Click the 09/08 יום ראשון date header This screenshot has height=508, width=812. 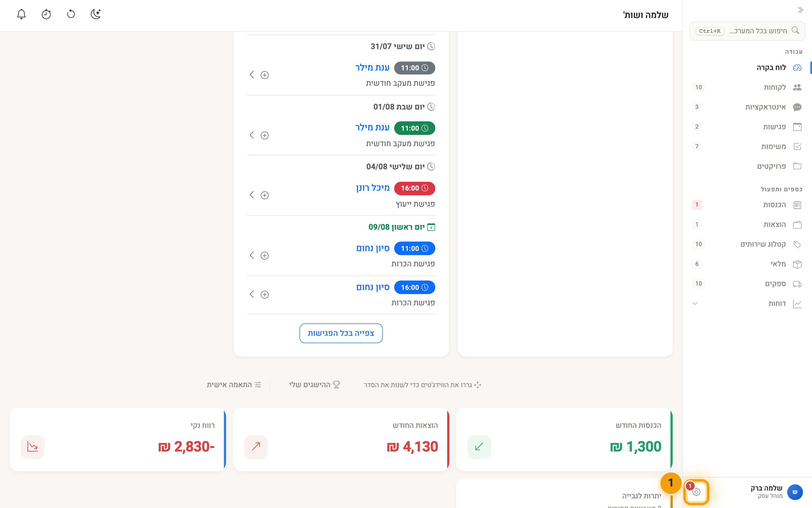coord(402,227)
